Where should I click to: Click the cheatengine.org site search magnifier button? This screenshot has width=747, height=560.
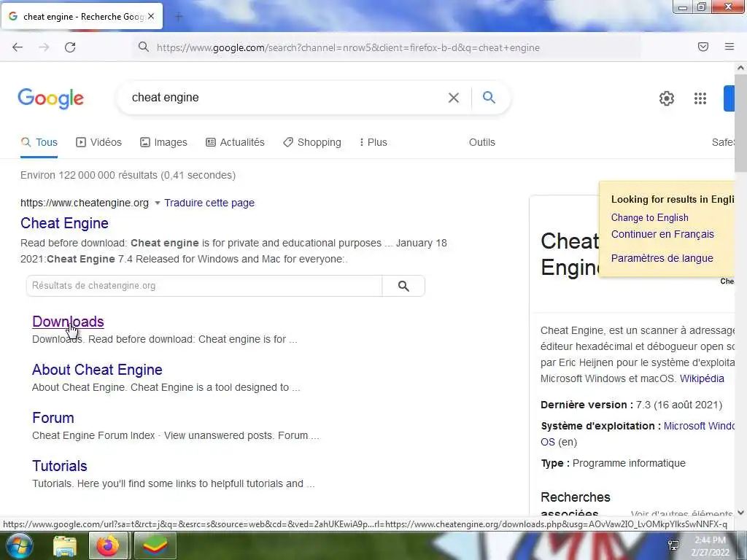point(403,286)
